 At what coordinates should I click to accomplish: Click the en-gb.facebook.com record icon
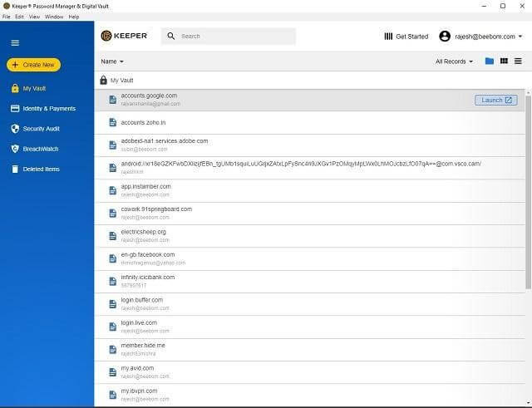(x=113, y=258)
